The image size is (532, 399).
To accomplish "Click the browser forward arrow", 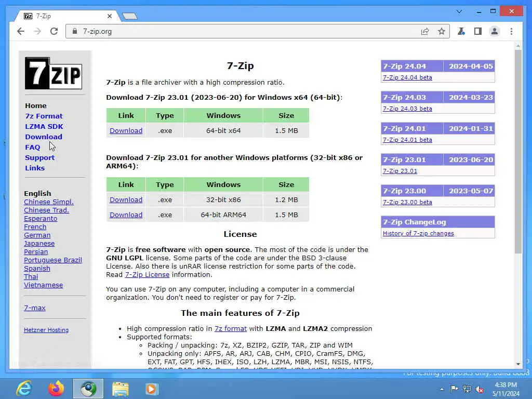I will tap(37, 32).
